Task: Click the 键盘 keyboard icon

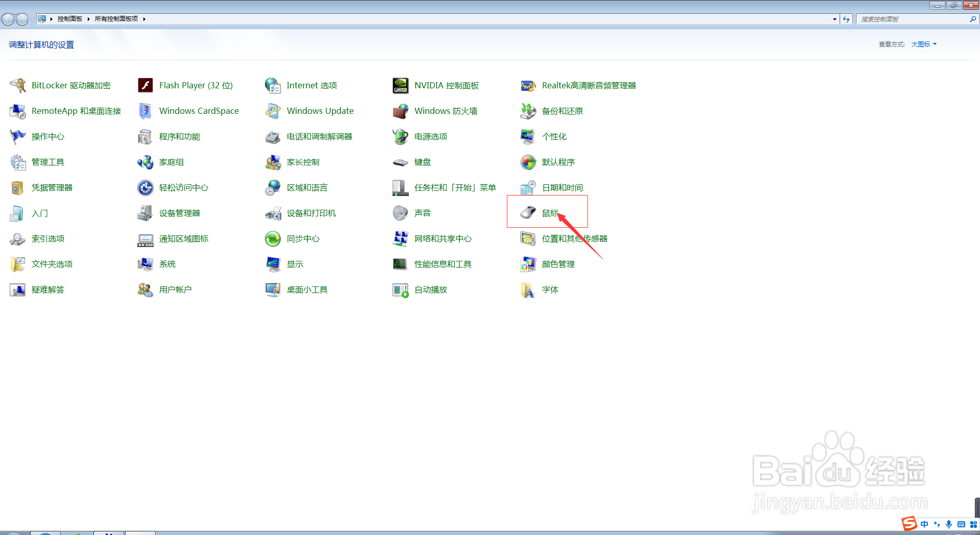Action: tap(401, 162)
